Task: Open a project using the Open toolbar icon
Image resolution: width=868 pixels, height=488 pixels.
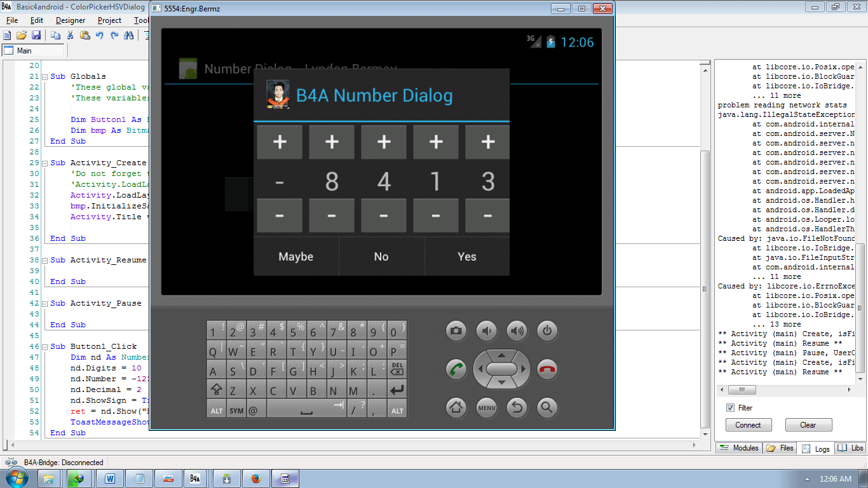Action: tap(21, 35)
